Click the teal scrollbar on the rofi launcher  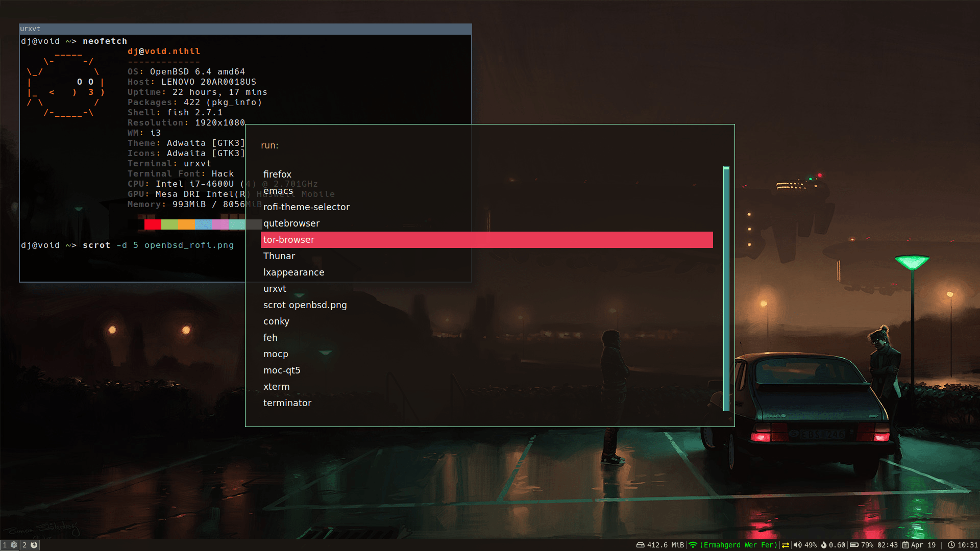pyautogui.click(x=725, y=288)
